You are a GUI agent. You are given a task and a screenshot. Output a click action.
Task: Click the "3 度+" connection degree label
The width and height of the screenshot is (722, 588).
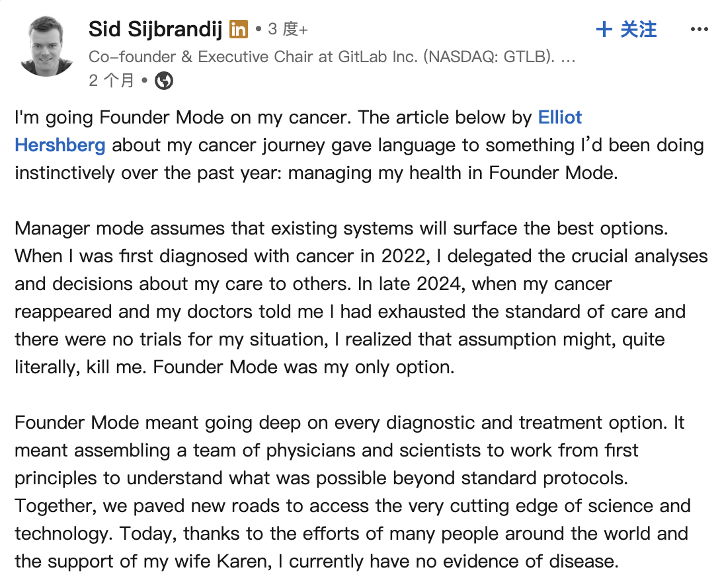288,29
